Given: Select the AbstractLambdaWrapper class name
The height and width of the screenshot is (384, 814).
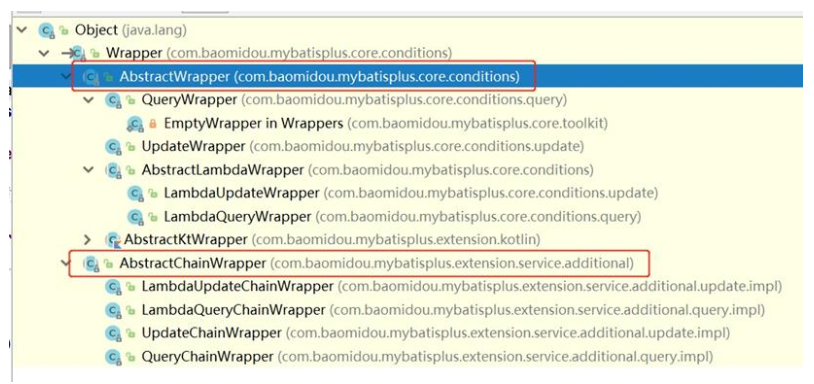Looking at the screenshot, I should pyautogui.click(x=222, y=170).
